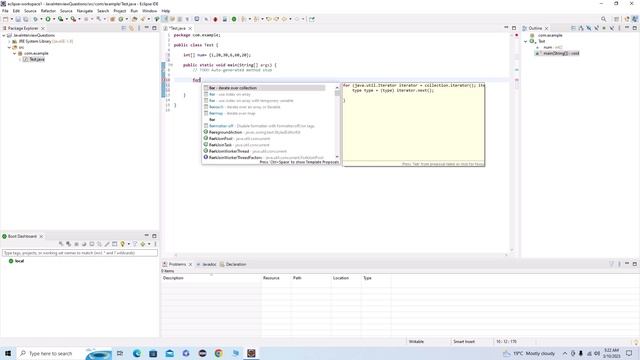Image resolution: width=640 pixels, height=360 pixels.
Task: Select Test.java in Package Explorer
Action: pos(34,60)
